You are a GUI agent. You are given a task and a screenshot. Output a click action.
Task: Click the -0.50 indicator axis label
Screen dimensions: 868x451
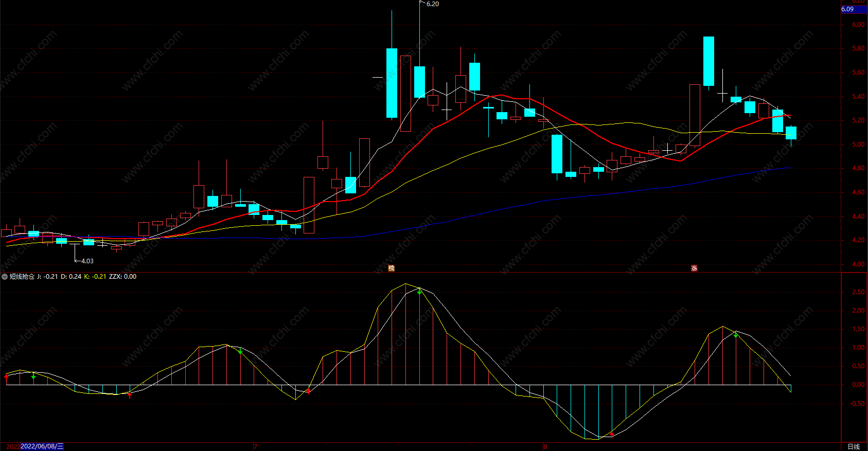[857, 404]
